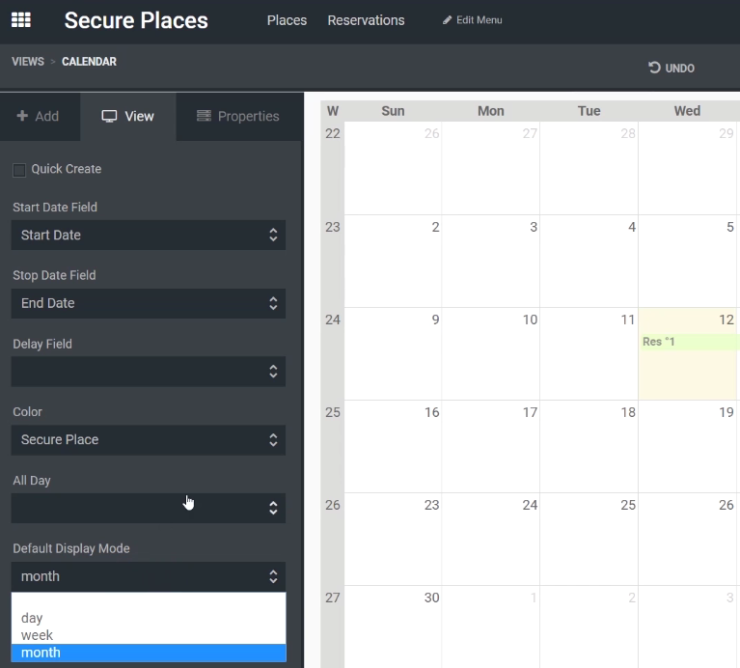This screenshot has height=668, width=740.
Task: Open the Color dropdown set to Secure Place
Action: click(148, 440)
